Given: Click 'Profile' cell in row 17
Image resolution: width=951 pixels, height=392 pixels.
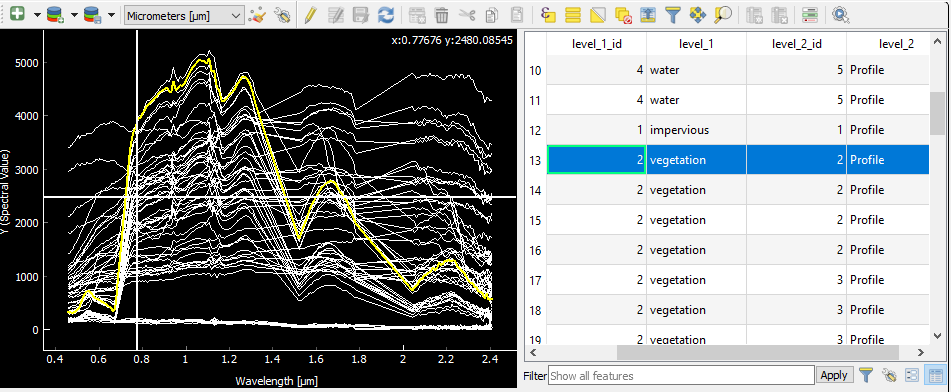Looking at the screenshot, I should [x=887, y=280].
